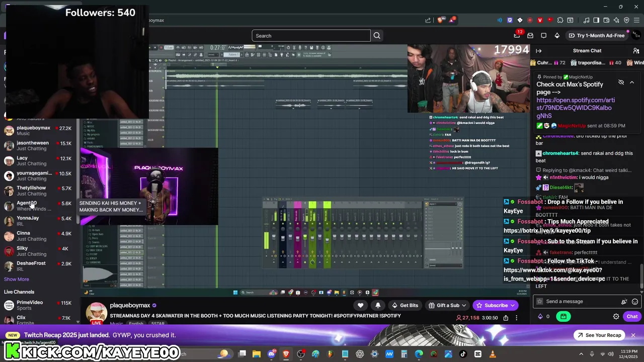This screenshot has width=644, height=362.
Task: Open the stream more options three-dot menu
Action: tap(516, 318)
